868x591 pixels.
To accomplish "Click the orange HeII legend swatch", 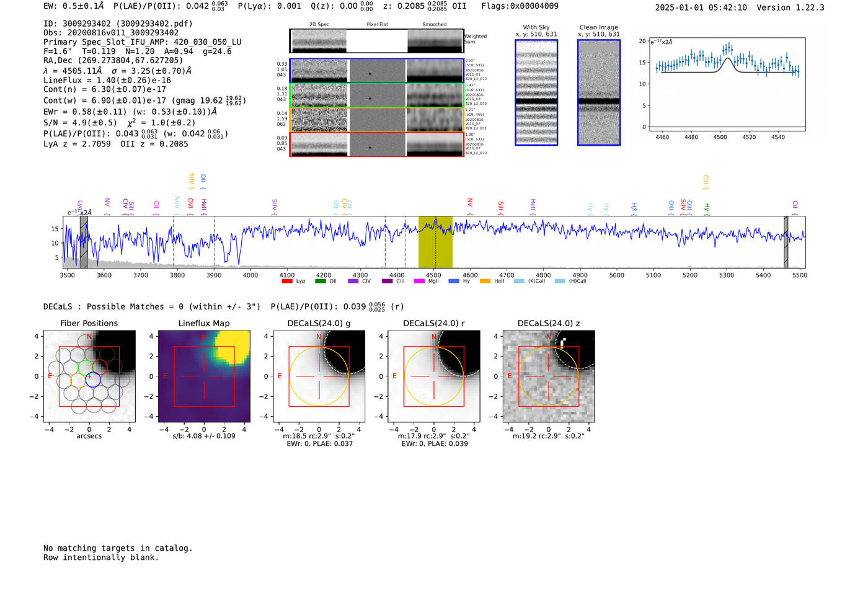I will (x=485, y=281).
